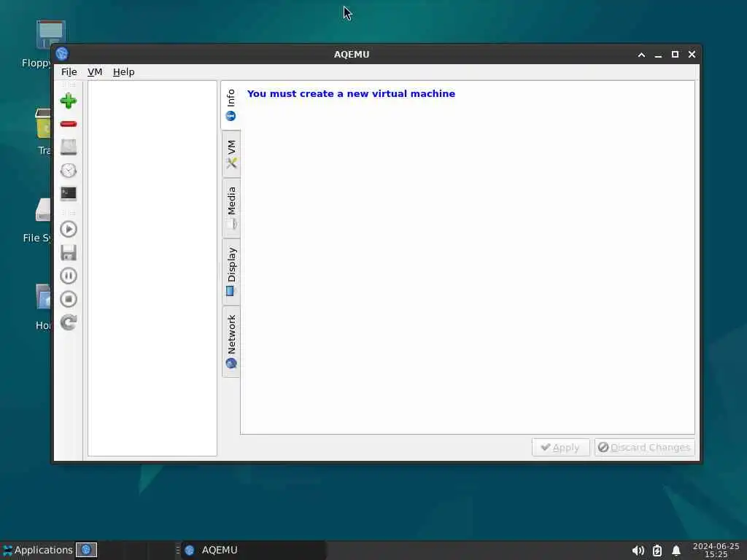Open the hard disk manager icon
This screenshot has height=560, width=747.
tap(68, 147)
